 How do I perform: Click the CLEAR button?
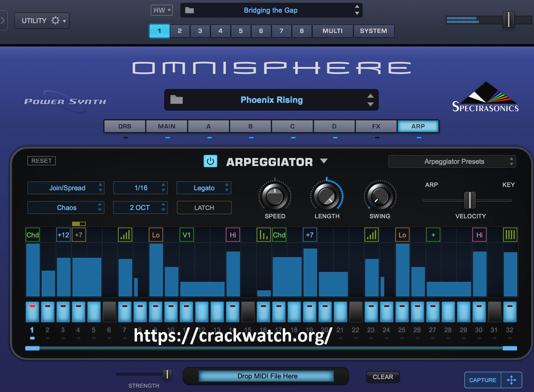(383, 377)
